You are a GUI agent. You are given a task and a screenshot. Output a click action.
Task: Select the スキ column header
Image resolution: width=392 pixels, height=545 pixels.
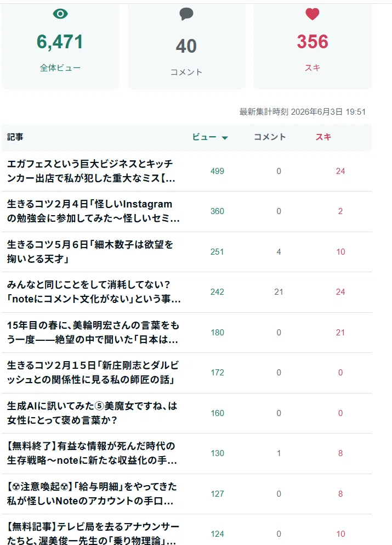323,137
